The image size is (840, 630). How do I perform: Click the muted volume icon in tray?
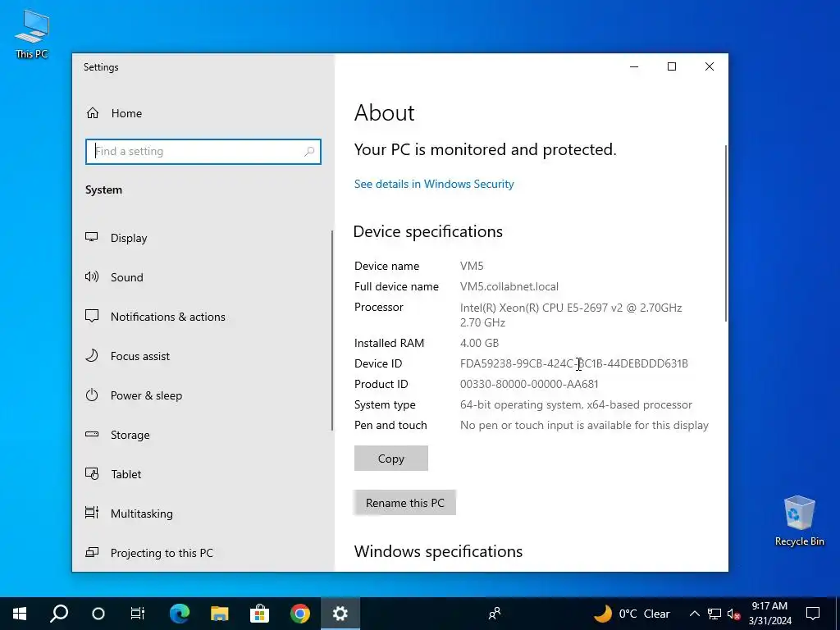[733, 614]
